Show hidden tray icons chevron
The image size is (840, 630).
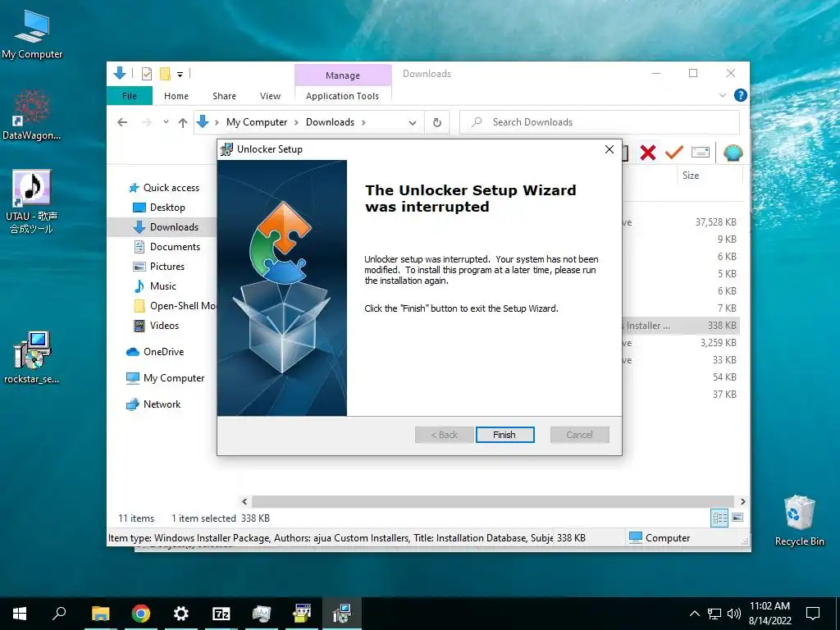694,614
